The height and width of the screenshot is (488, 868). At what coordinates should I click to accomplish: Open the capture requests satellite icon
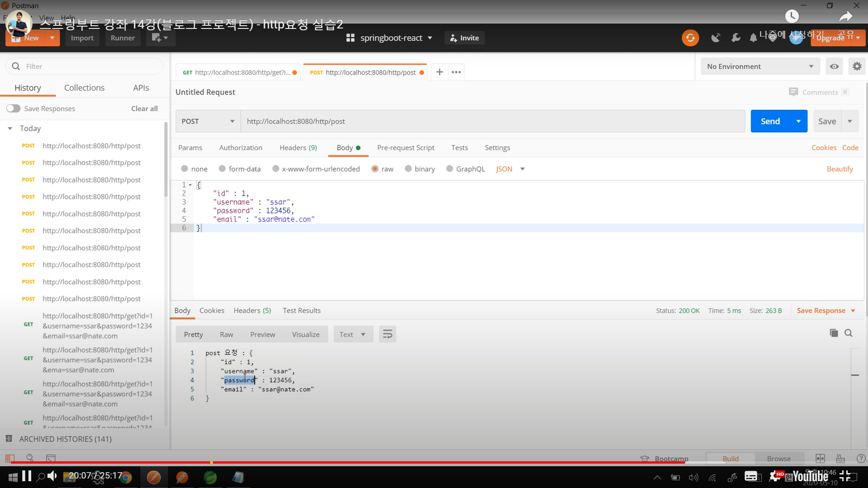click(x=716, y=38)
